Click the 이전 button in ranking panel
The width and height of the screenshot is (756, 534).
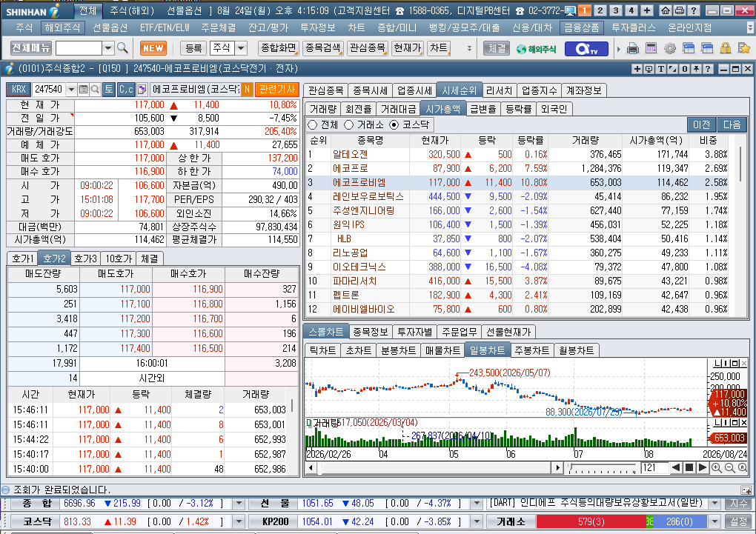[701, 125]
